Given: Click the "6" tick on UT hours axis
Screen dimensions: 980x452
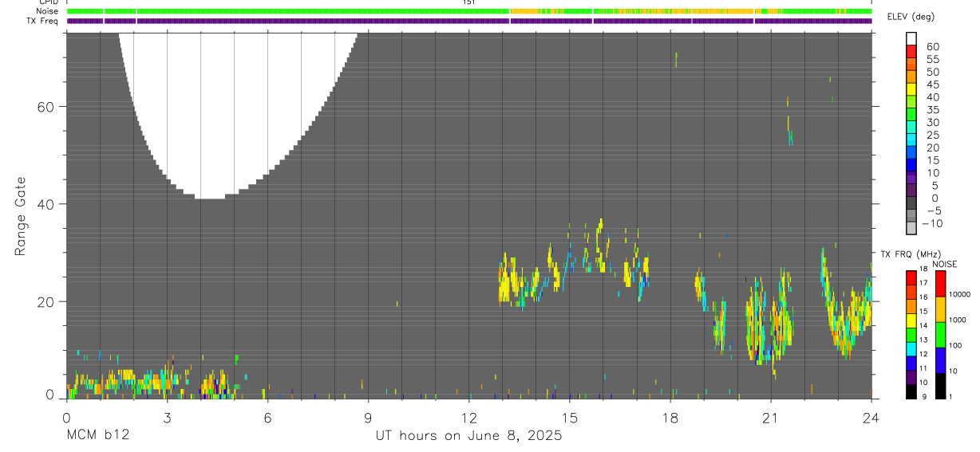Looking at the screenshot, I should (x=267, y=417).
